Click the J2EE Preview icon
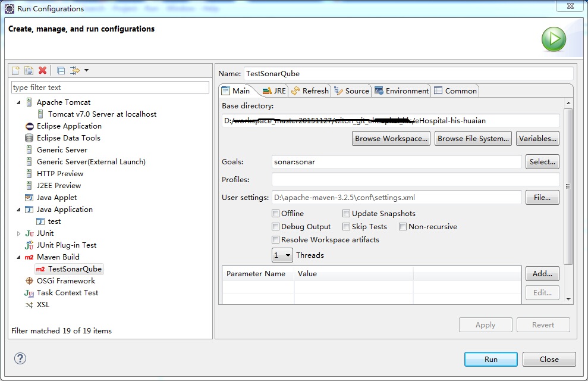Viewport: 588px width, 381px height. [x=29, y=185]
